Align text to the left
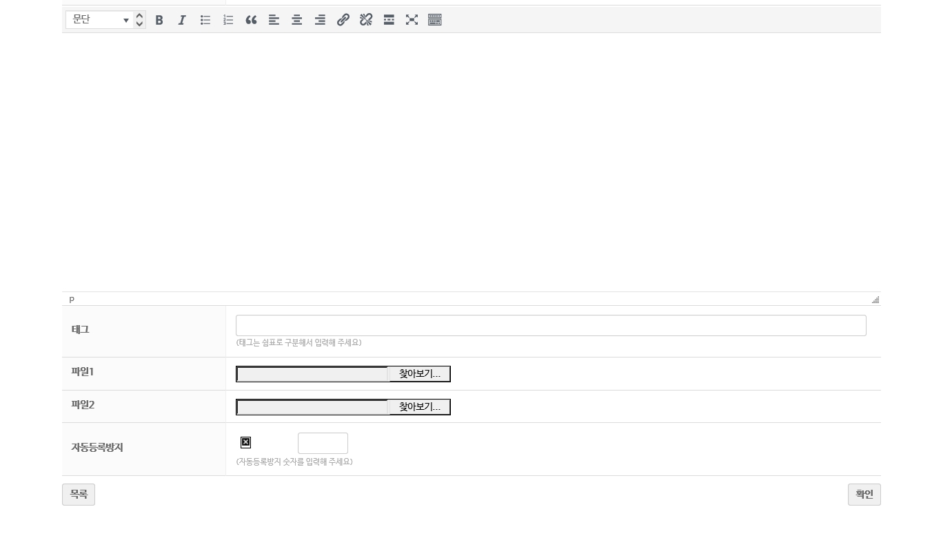Screen dimensions: 952x560 pos(274,20)
